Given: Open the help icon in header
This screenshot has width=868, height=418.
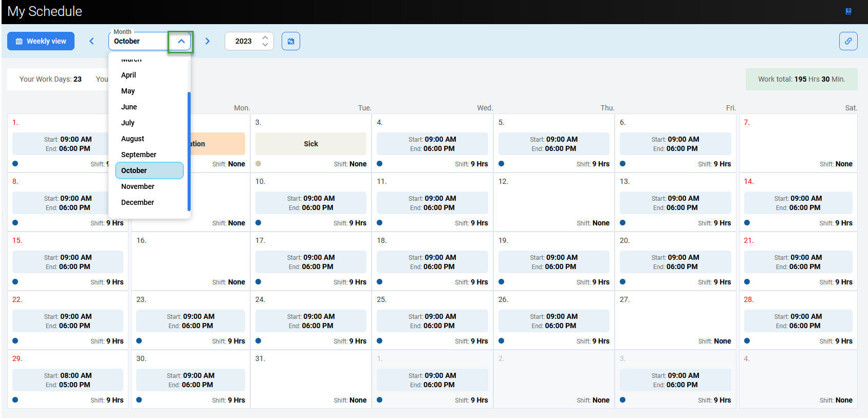Looking at the screenshot, I should coord(848,11).
